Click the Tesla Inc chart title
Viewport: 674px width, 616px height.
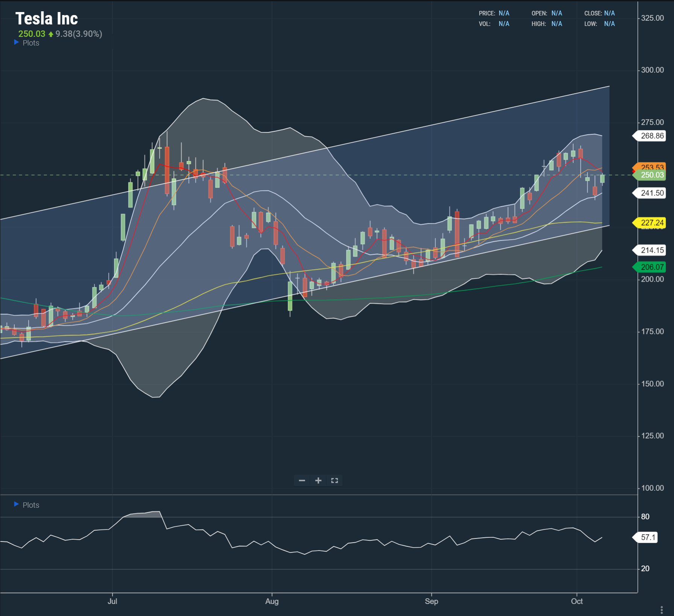click(47, 18)
